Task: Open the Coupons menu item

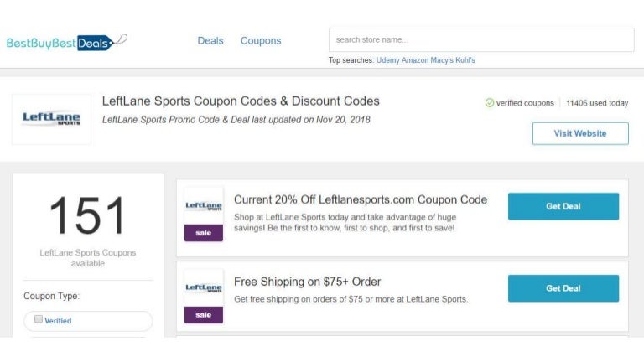Action: (x=261, y=40)
